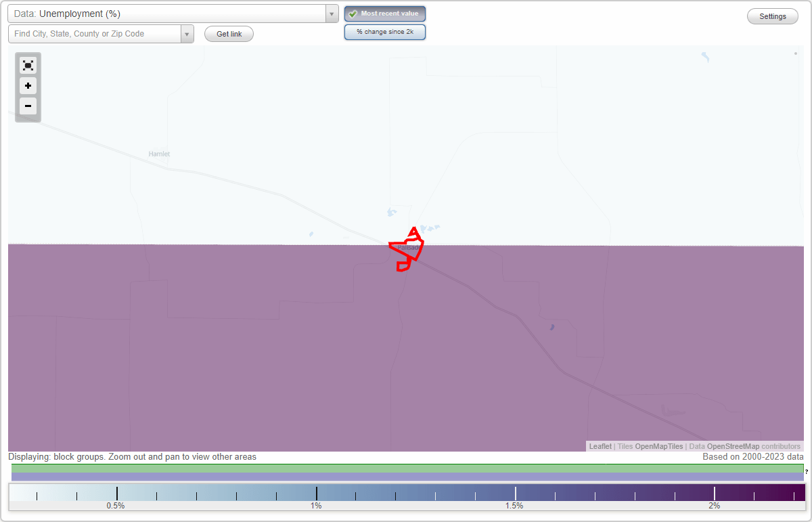Switch to % change since 2k
Screen dimensions: 812x522
pos(385,32)
